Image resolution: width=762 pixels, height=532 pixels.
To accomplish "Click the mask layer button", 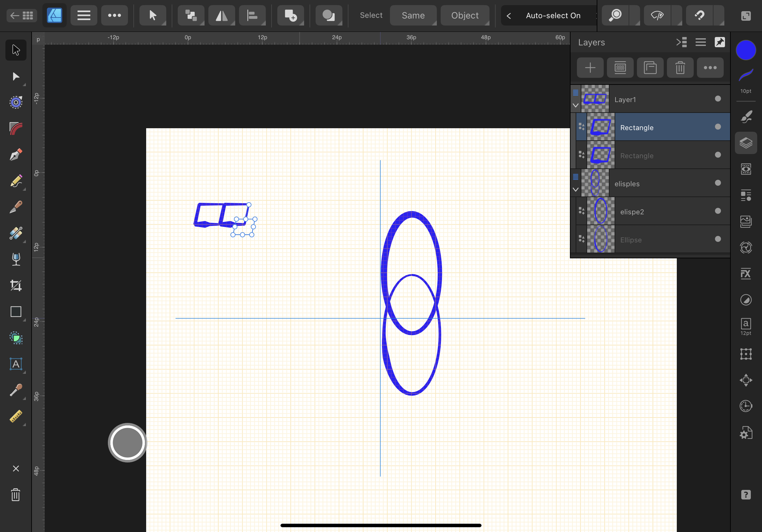I will [620, 68].
